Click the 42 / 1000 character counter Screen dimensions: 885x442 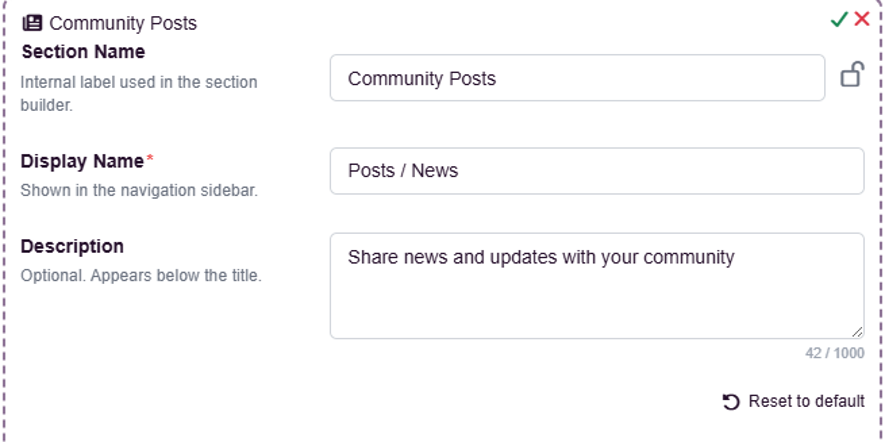point(835,353)
